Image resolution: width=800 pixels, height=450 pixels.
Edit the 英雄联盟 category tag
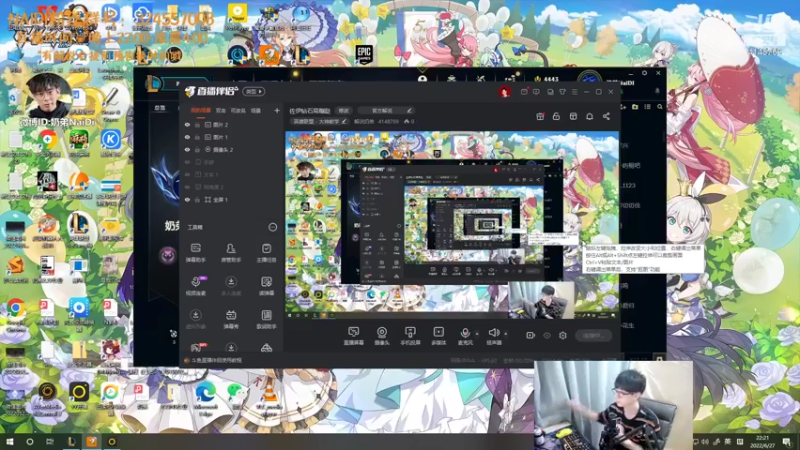pos(319,121)
